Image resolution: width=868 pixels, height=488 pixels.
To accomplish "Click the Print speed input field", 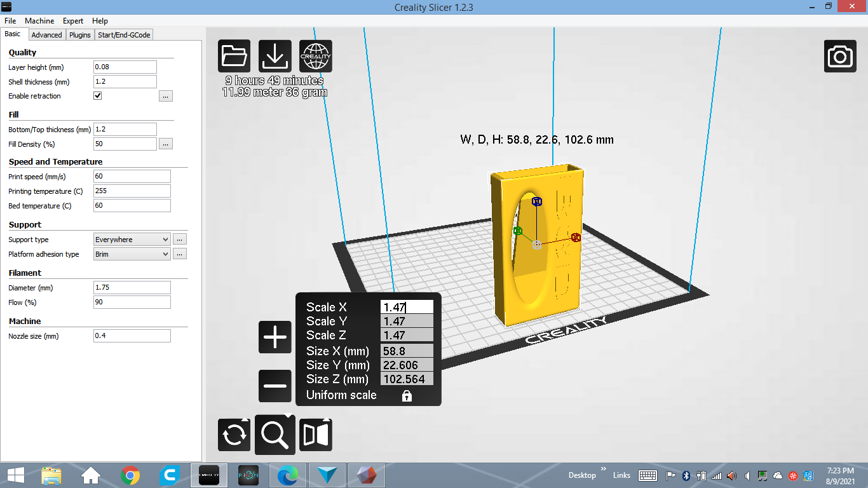I will point(132,176).
